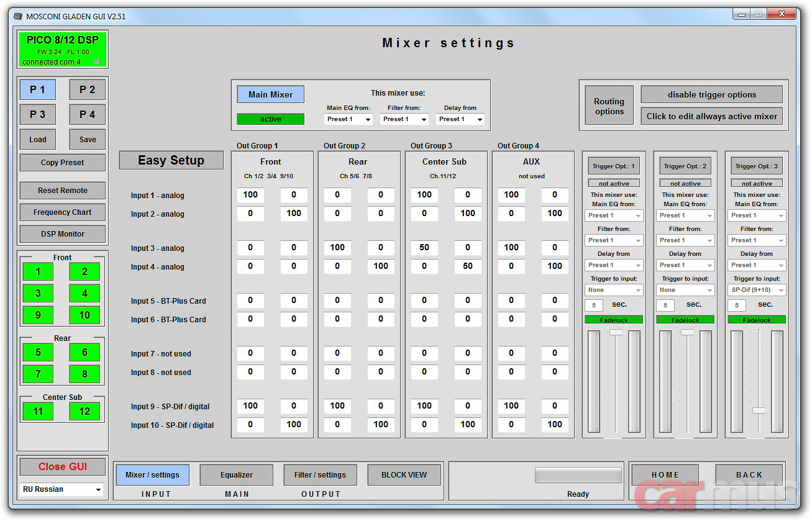Select preset P 2
The width and height of the screenshot is (812, 521).
pyautogui.click(x=87, y=89)
